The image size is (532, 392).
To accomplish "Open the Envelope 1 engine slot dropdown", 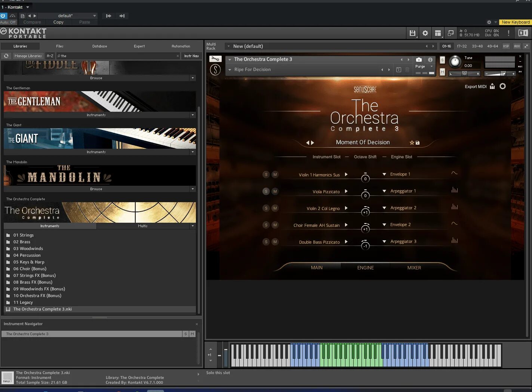I will [384, 174].
